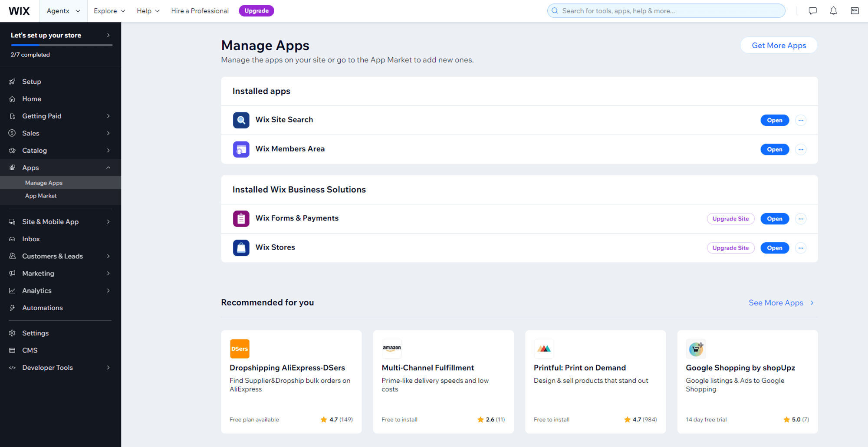Click the 4.7 (984) rating on Printful
This screenshot has height=447, width=868.
pyautogui.click(x=640, y=420)
